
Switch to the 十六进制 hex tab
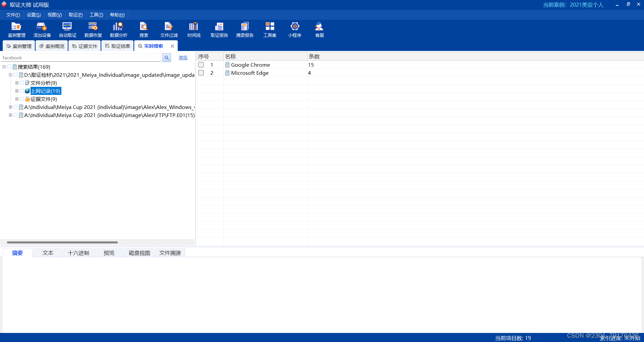point(78,253)
